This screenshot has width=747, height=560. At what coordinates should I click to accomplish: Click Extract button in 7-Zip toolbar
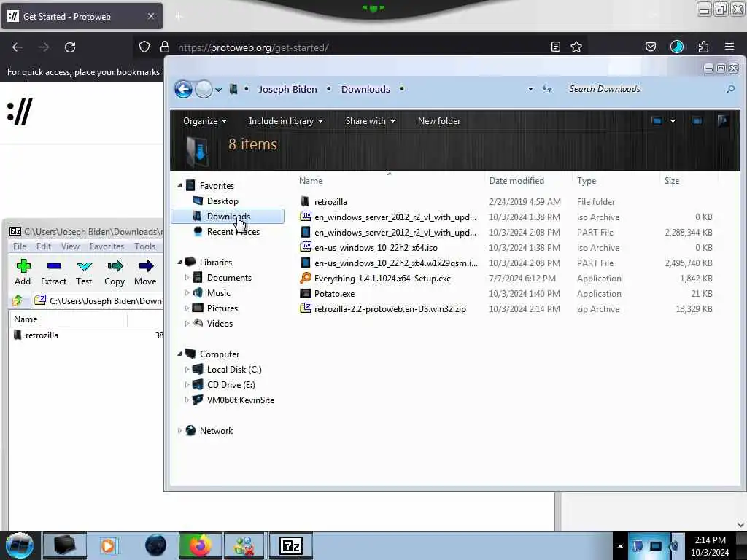[x=53, y=273]
